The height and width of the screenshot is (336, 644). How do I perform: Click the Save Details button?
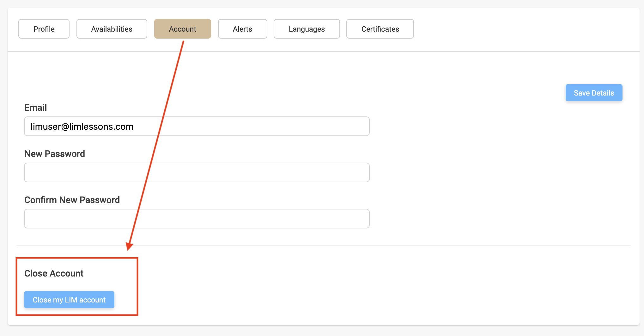point(594,93)
